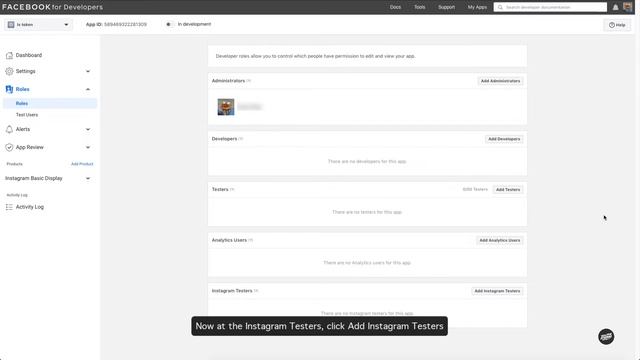
Task: Toggle the In development status switch
Action: [x=169, y=24]
